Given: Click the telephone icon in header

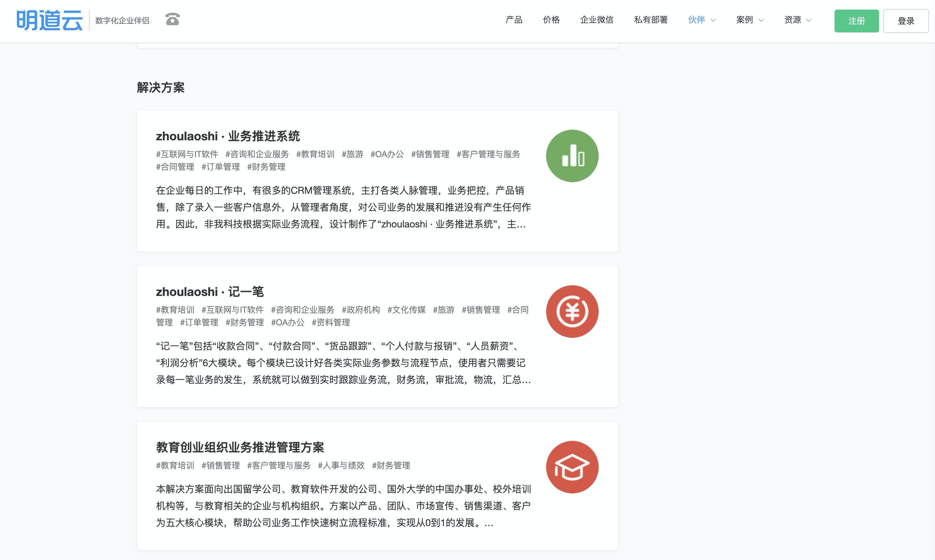Looking at the screenshot, I should pos(172,19).
